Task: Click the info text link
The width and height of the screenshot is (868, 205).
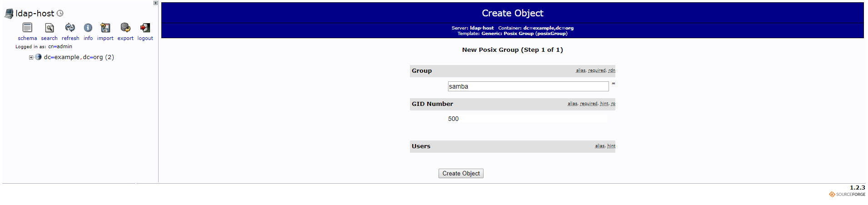Action: [88, 38]
